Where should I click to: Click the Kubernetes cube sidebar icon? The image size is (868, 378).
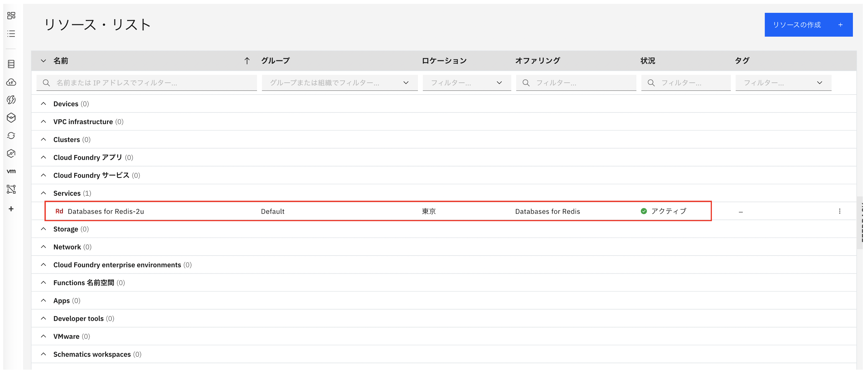coord(11,118)
